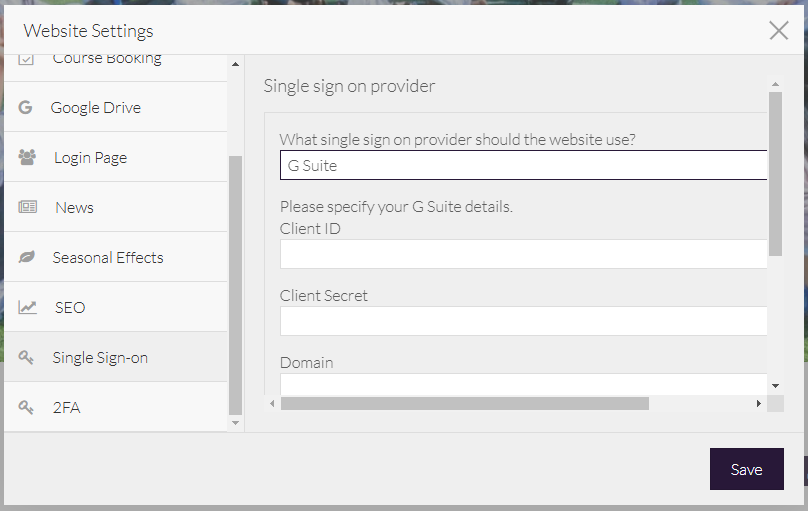This screenshot has width=808, height=511.
Task: Focus the Client ID input field
Action: click(x=523, y=254)
